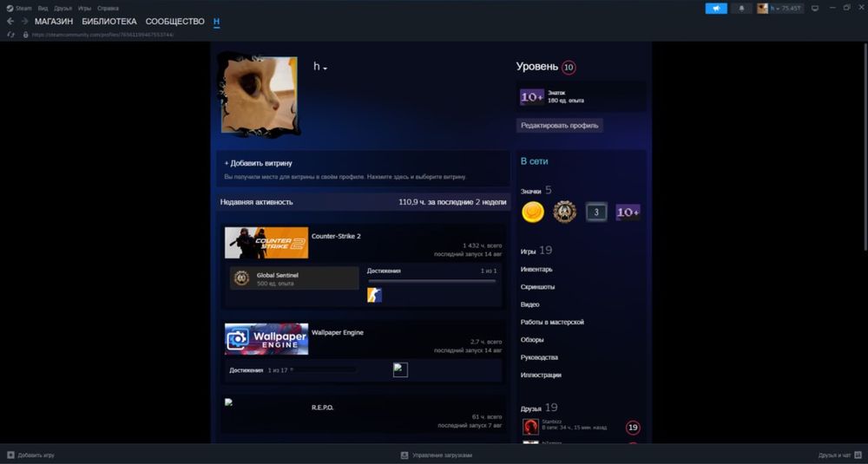Click the Wallpaper Engine title
This screenshot has width=868, height=464.
tap(337, 333)
